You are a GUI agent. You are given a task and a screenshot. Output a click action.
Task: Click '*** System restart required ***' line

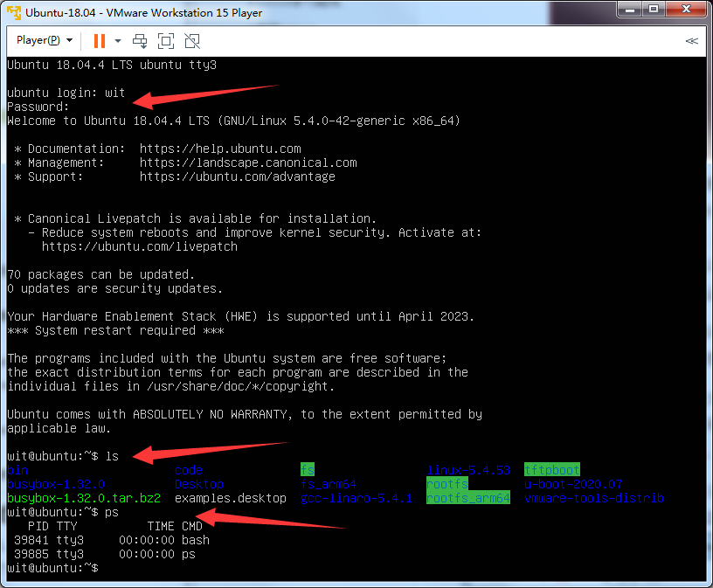click(115, 330)
